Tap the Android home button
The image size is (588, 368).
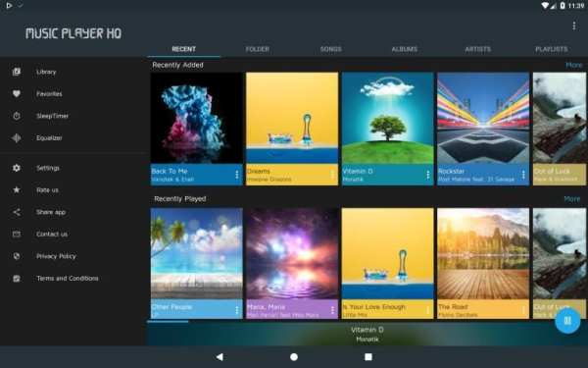coord(294,357)
